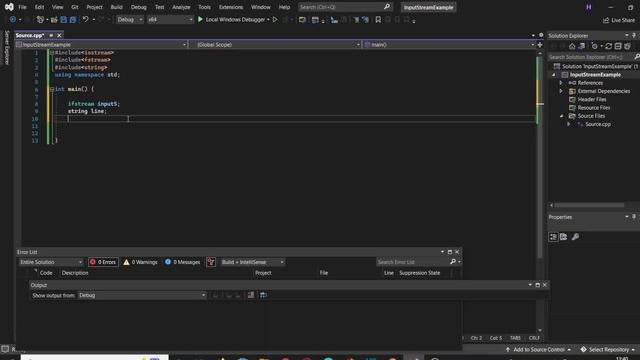
Task: Toggle the 0 Warnings filter
Action: coord(140,262)
